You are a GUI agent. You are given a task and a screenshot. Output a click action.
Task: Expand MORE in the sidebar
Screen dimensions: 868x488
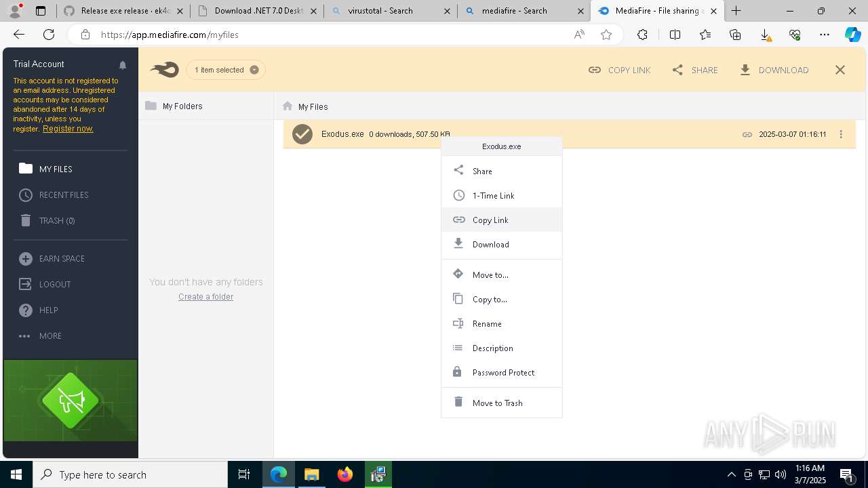coord(41,335)
